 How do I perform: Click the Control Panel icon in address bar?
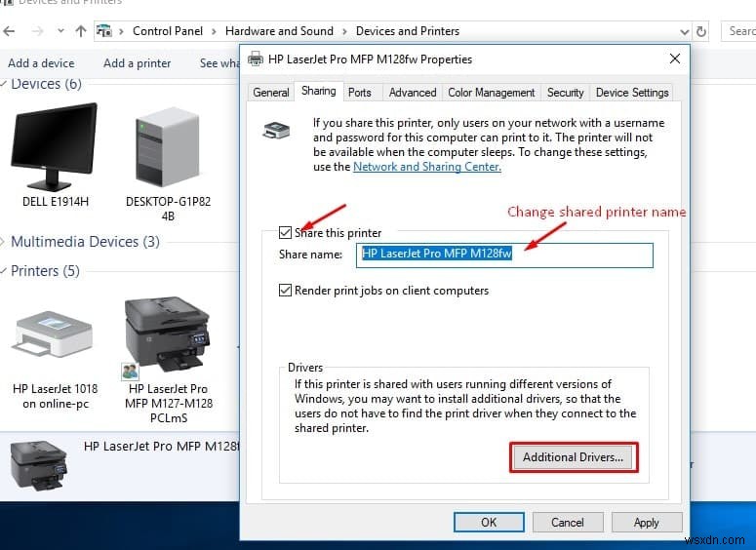103,31
